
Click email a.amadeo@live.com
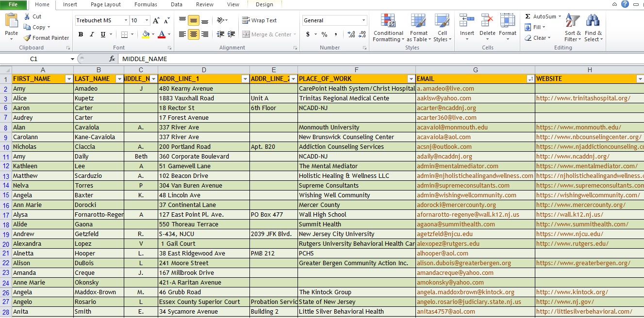446,88
